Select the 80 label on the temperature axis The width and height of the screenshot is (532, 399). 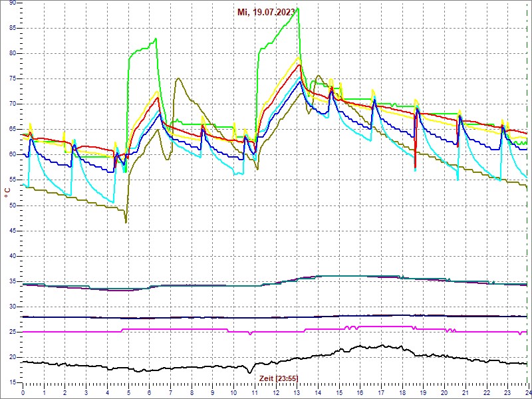[12, 54]
